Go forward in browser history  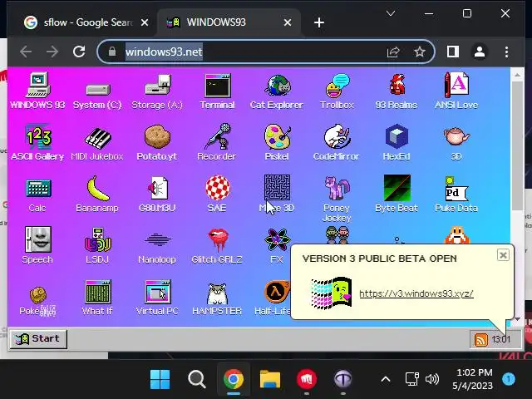pos(52,52)
